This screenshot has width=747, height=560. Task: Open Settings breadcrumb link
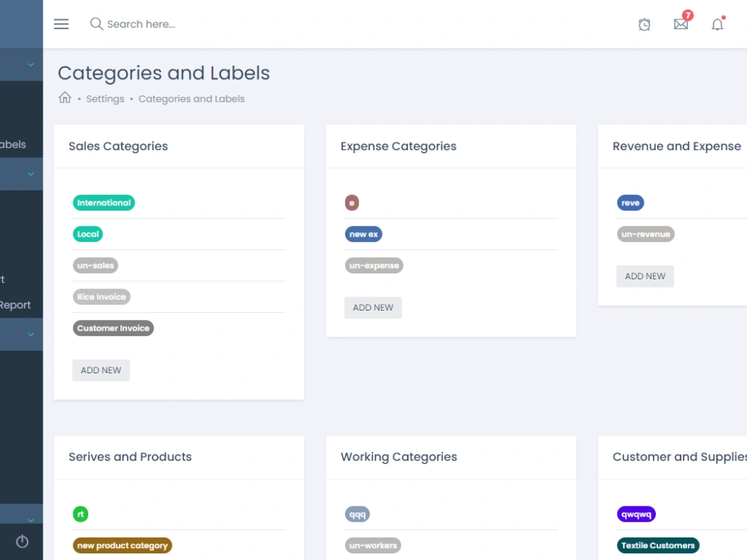click(105, 99)
